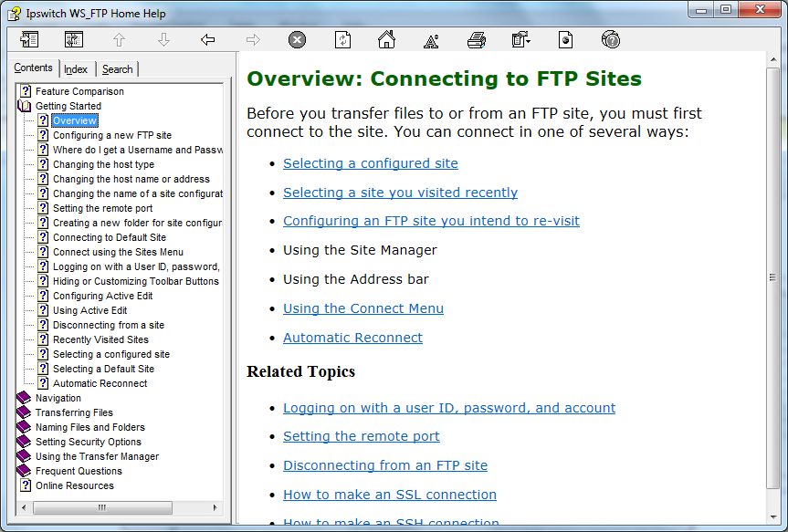Viewport: 788px width, 532px height.
Task: Open Setting the remote port tree topic
Action: [102, 208]
